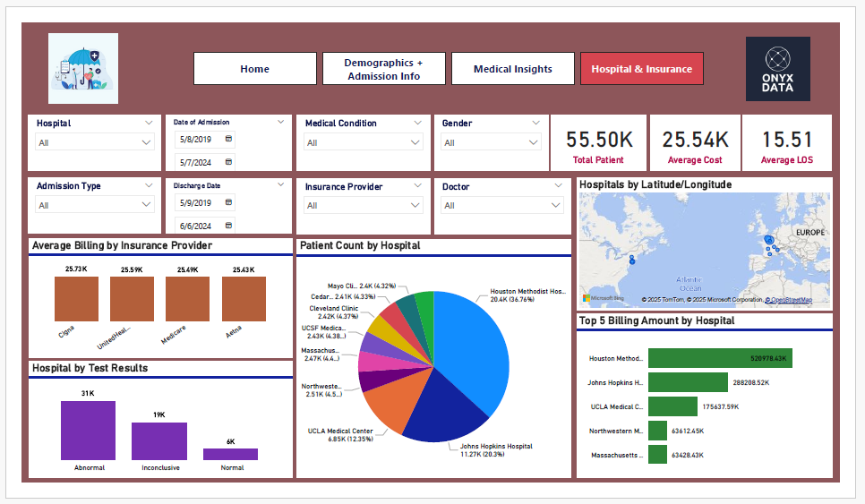Select the UnitedHealthcare billing bar
The image size is (865, 504).
132,299
